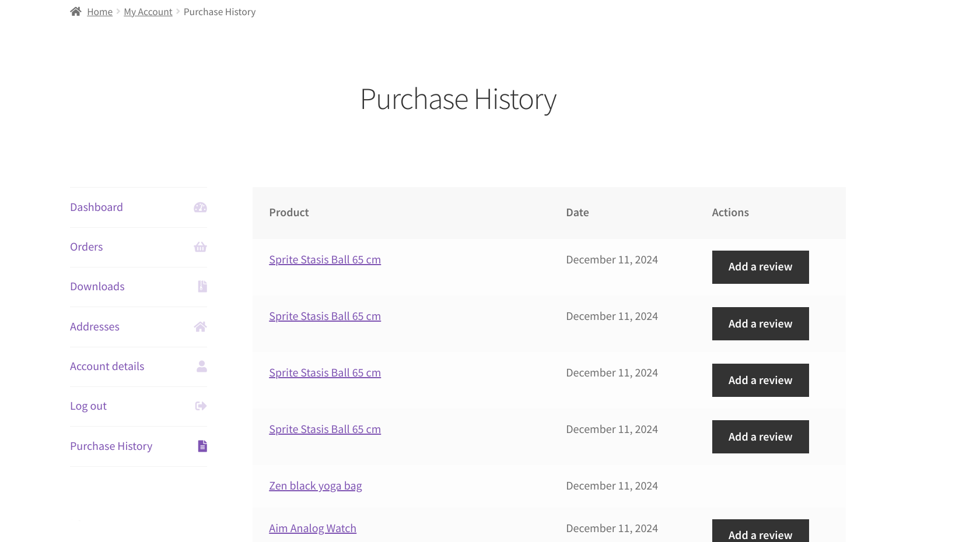Go to Home breadcrumb link
This screenshot has height=542, width=980.
coord(100,12)
